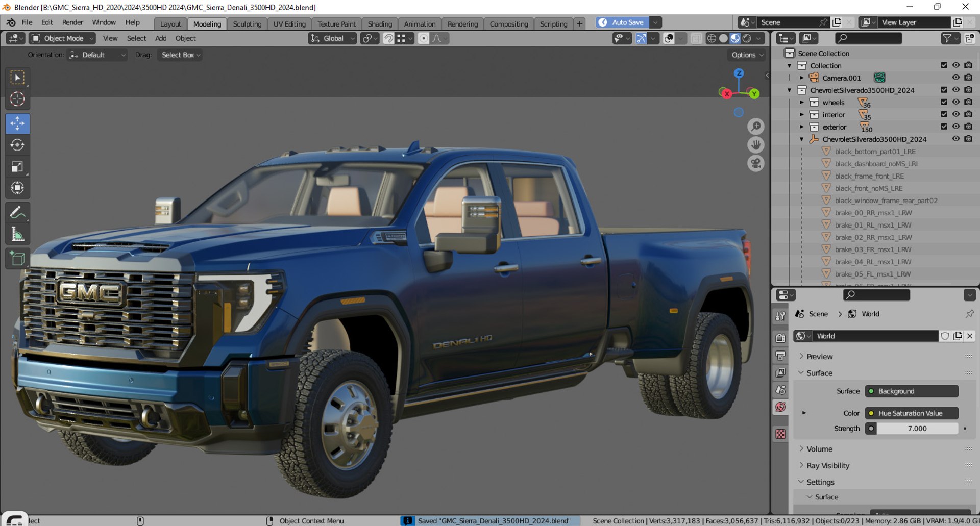Click the pan view hand icon

756,145
